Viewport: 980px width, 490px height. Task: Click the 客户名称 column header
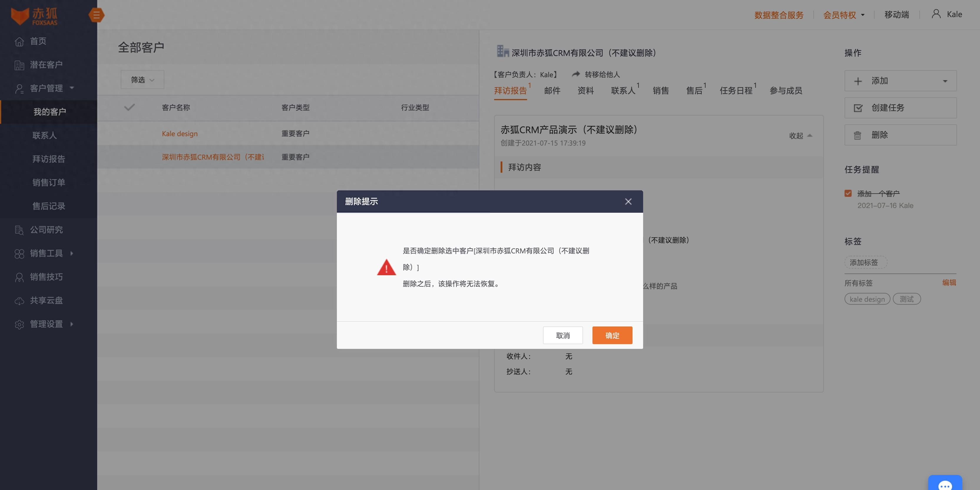tap(176, 107)
